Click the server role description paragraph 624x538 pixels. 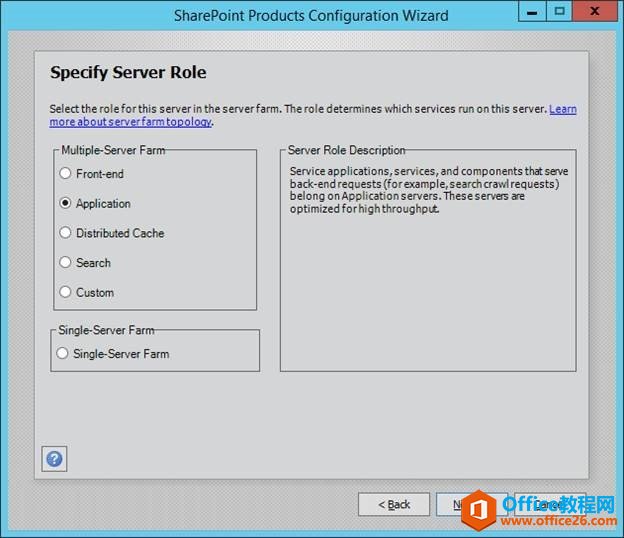tap(429, 190)
